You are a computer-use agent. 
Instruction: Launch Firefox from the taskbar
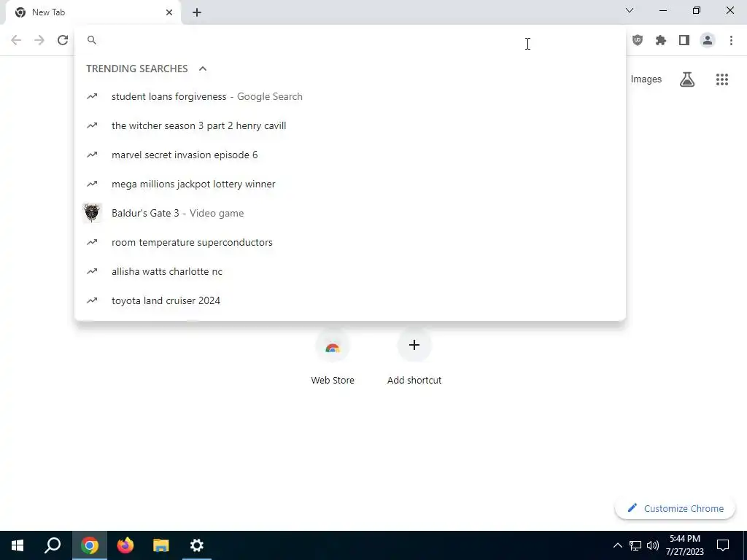pos(125,545)
